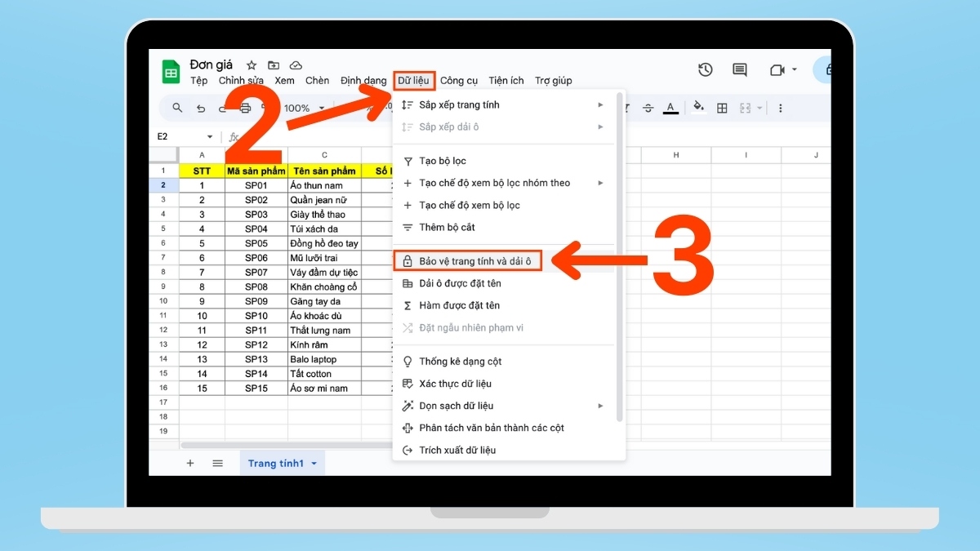Select column H header
This screenshot has width=980, height=551.
click(676, 155)
